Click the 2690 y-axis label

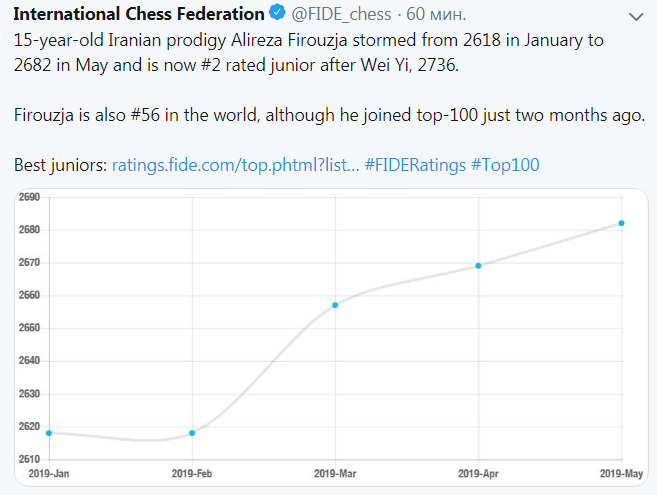(29, 197)
